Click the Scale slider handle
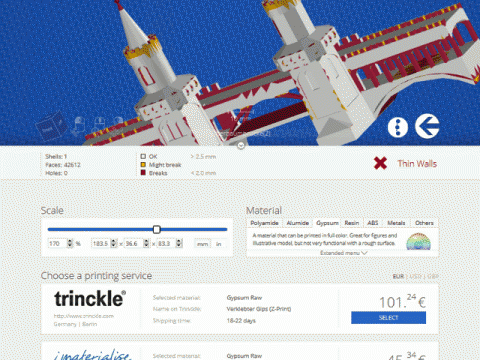 [x=156, y=229]
